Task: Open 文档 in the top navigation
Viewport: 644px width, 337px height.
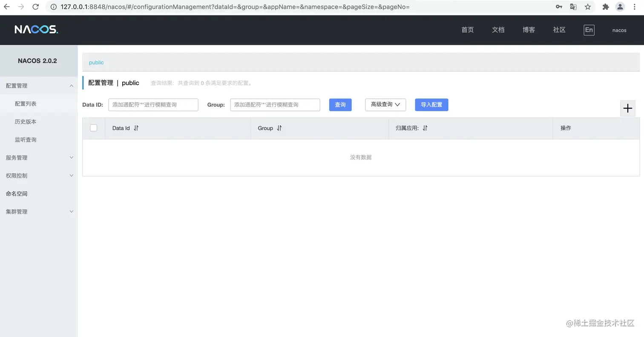Action: 498,30
